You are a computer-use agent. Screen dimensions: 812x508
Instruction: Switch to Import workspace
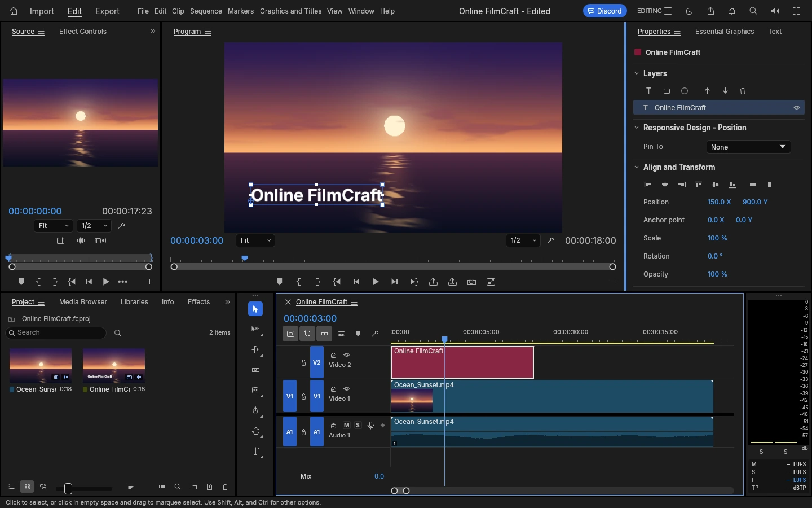point(42,11)
